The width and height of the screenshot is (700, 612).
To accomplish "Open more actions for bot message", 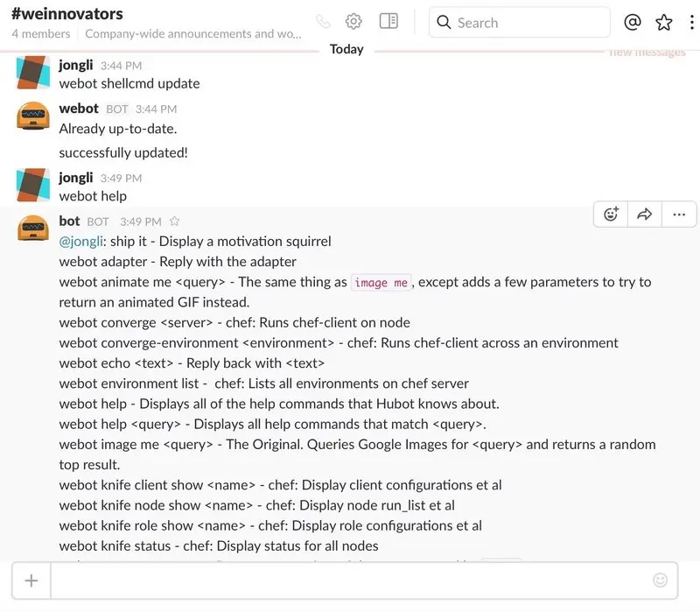I will pyautogui.click(x=679, y=215).
